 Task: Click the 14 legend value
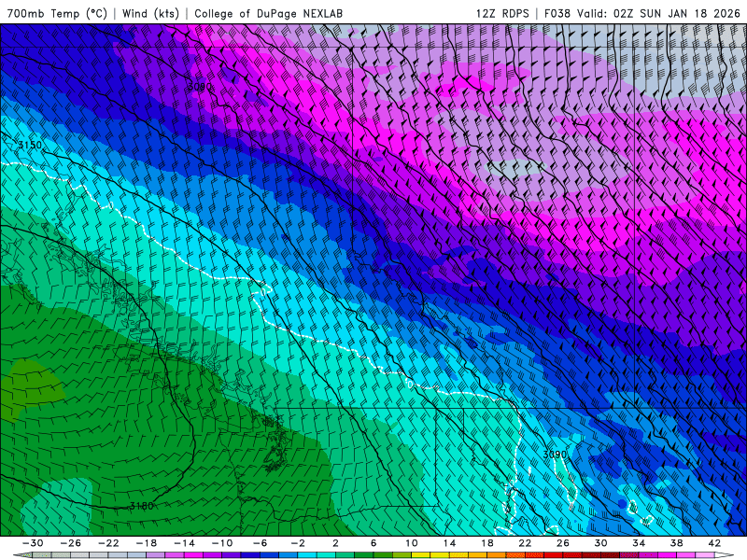[449, 543]
